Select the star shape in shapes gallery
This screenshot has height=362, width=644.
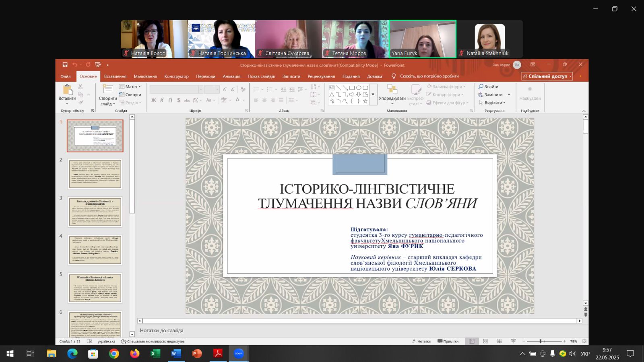[365, 101]
